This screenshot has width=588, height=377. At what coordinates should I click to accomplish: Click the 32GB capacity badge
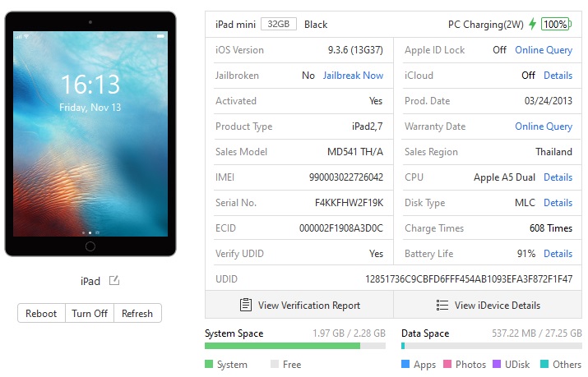coord(279,24)
